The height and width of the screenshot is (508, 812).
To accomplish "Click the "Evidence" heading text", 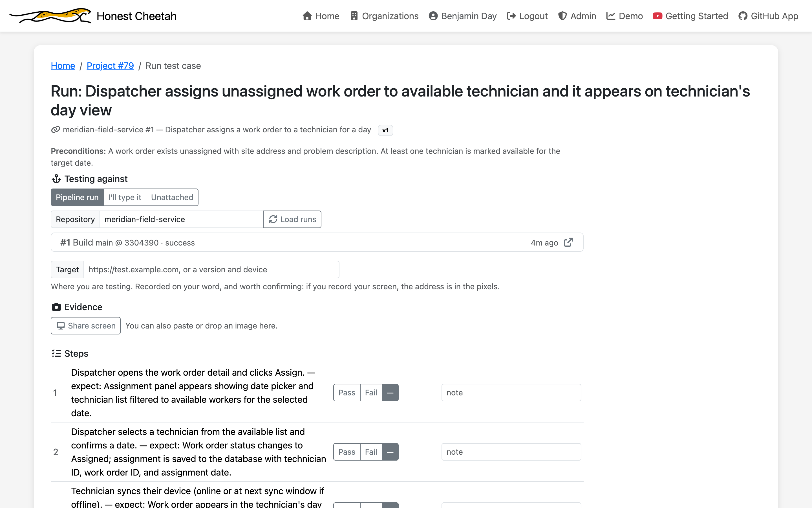I will coord(83,307).
